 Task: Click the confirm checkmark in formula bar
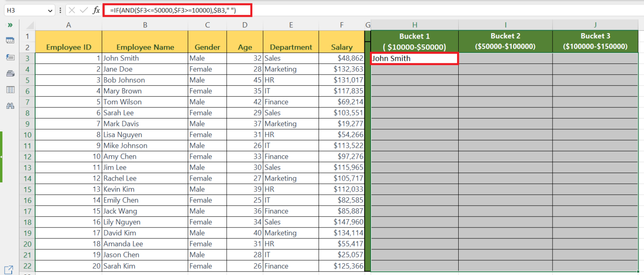(83, 10)
